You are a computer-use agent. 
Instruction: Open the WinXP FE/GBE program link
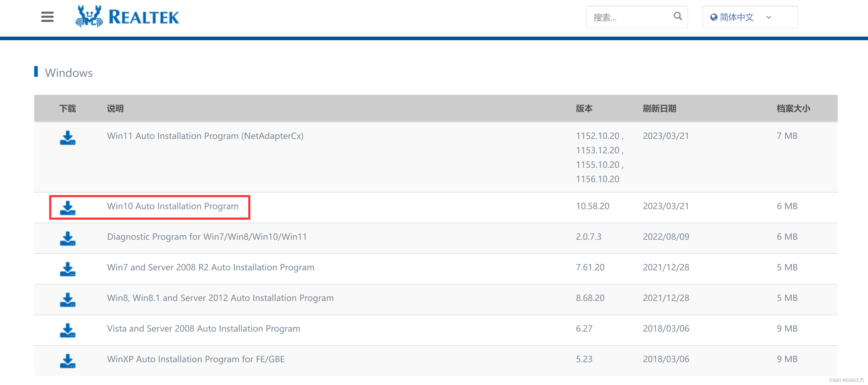click(x=195, y=359)
